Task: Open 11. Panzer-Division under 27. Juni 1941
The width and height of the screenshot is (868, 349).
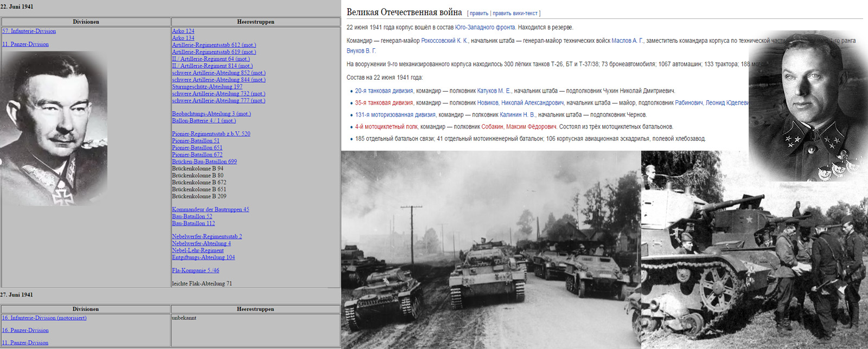Action: [x=25, y=343]
